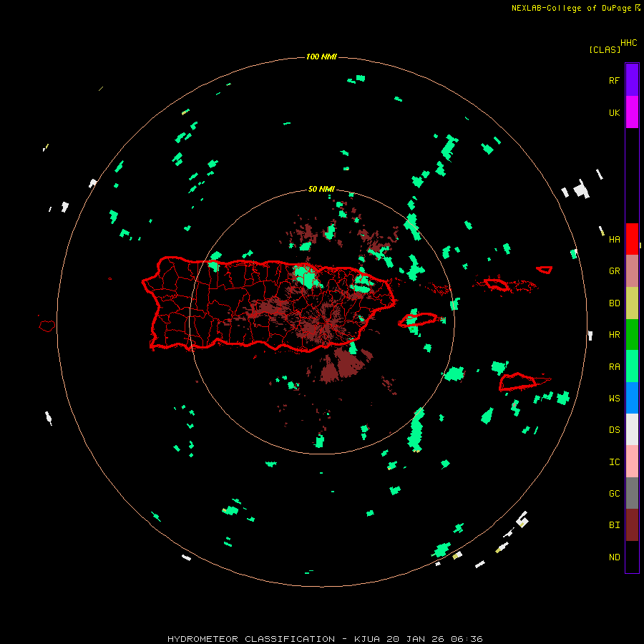Click the 50 NMI range ring label
The height and width of the screenshot is (644, 644).
(321, 189)
